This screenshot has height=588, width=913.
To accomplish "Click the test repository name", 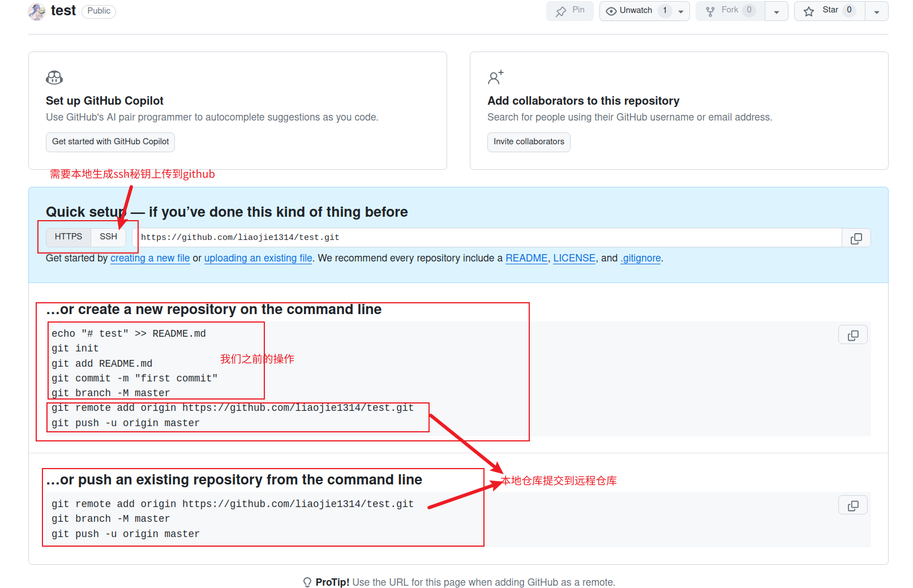I will [63, 11].
